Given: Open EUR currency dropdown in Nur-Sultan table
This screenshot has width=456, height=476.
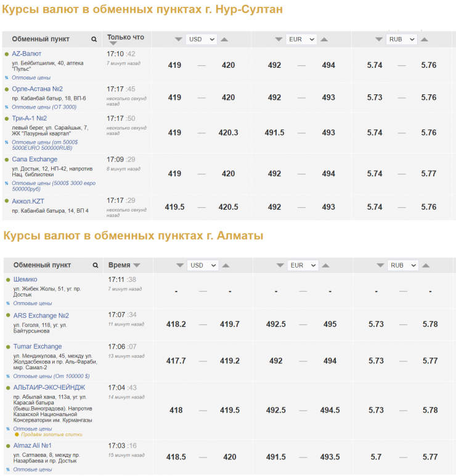Looking at the screenshot, I should click(x=301, y=39).
